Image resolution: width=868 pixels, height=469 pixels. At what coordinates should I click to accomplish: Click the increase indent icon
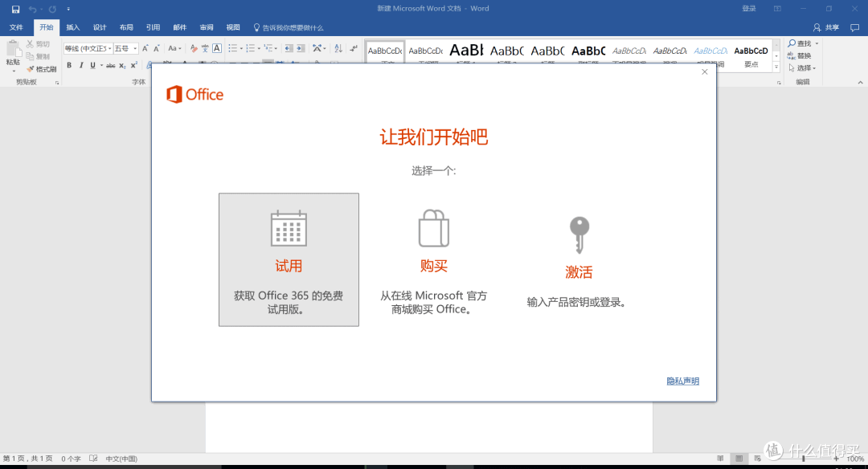click(301, 49)
